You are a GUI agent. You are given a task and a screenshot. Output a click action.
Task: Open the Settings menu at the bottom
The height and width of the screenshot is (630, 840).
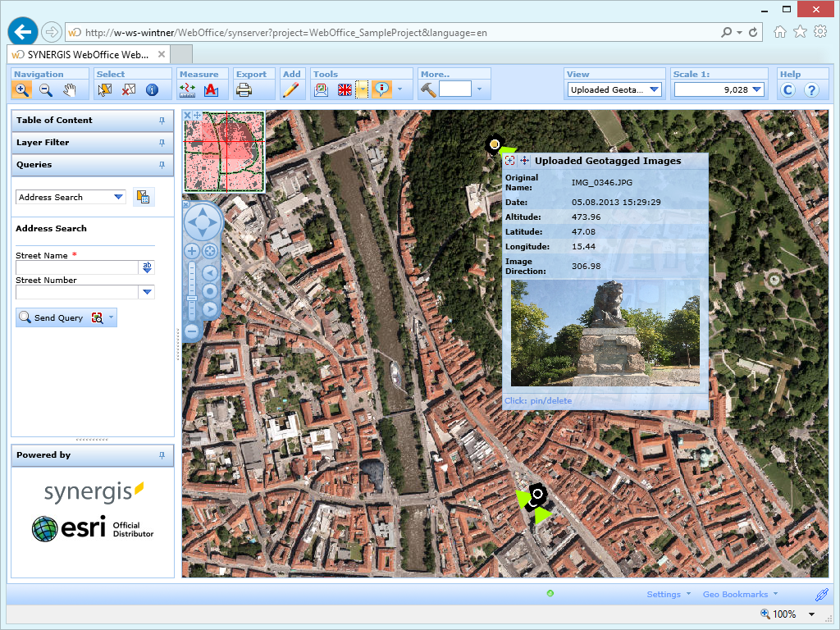(x=667, y=593)
